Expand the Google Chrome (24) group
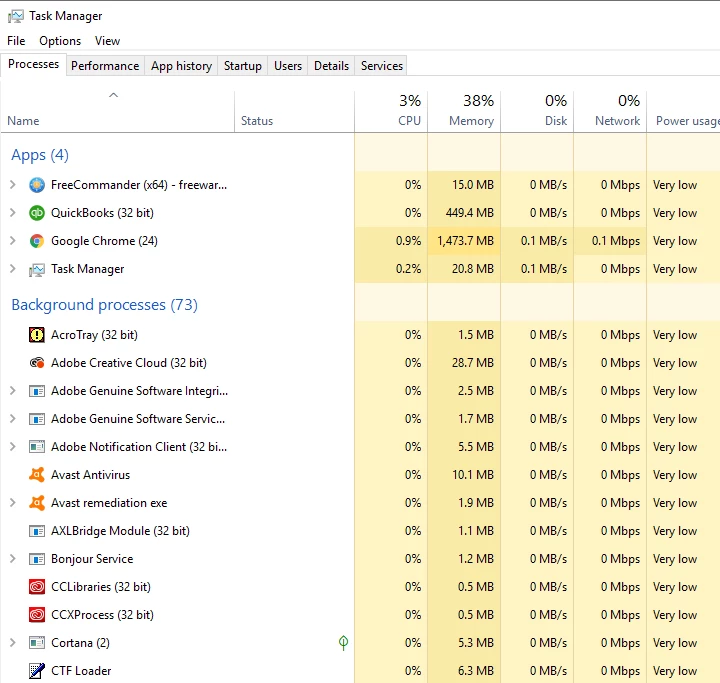The height and width of the screenshot is (683, 720). point(13,241)
